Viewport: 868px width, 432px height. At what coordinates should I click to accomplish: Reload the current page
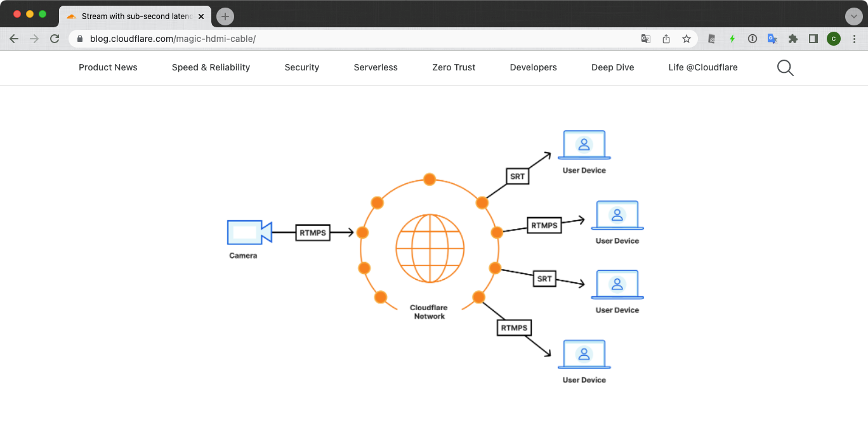click(55, 39)
